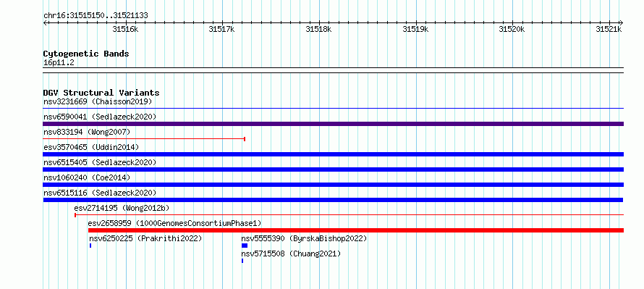Click the nsv5715508 (Chuang2021) label

click(291, 254)
